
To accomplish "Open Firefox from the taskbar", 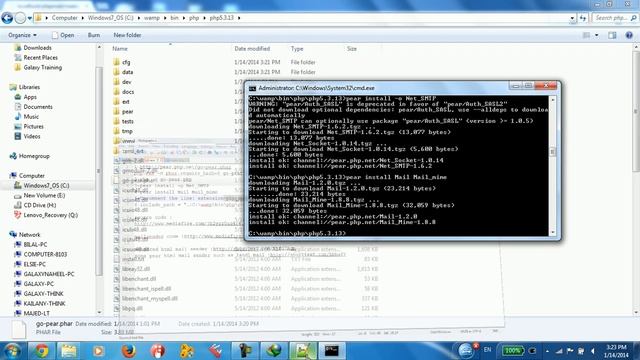I will pyautogui.click(x=129, y=351).
